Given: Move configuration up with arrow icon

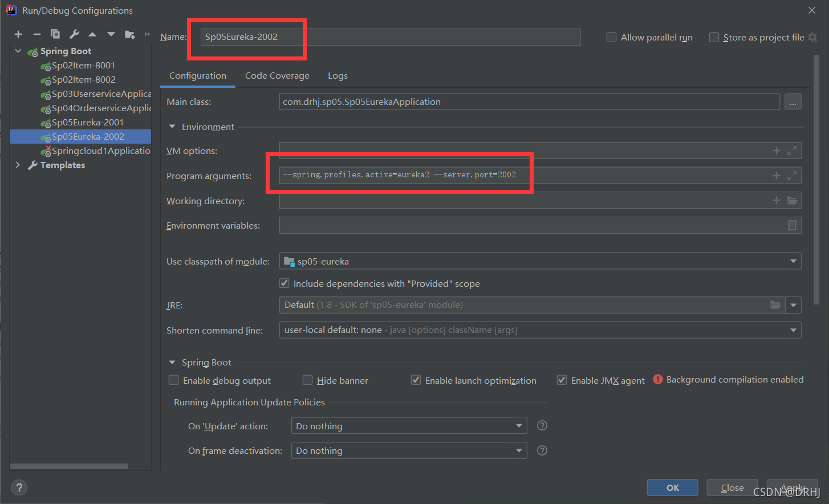Looking at the screenshot, I should coord(92,35).
